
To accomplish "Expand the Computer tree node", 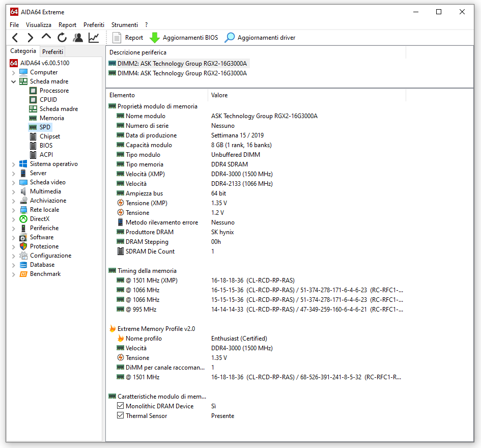I will 14,73.
